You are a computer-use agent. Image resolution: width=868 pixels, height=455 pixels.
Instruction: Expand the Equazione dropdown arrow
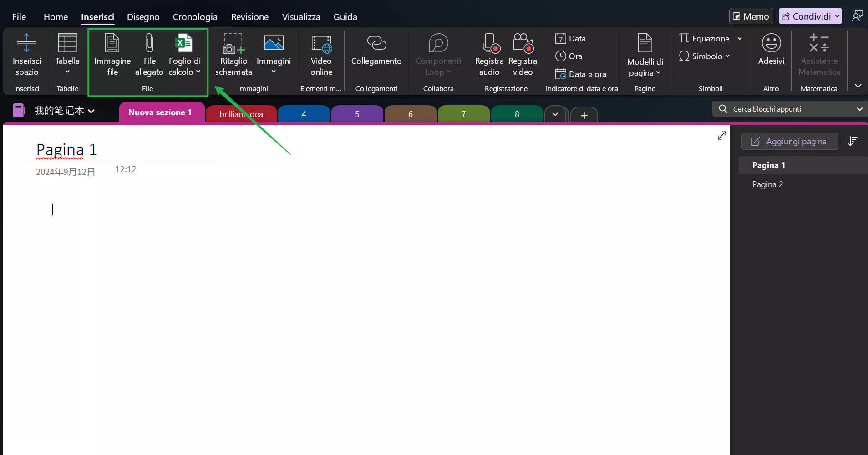(x=740, y=38)
